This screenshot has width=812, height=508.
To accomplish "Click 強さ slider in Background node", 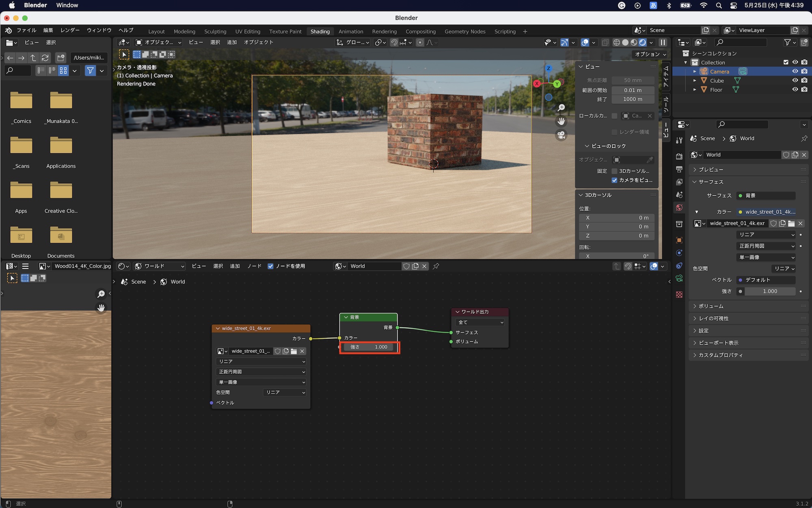I will [x=369, y=347].
